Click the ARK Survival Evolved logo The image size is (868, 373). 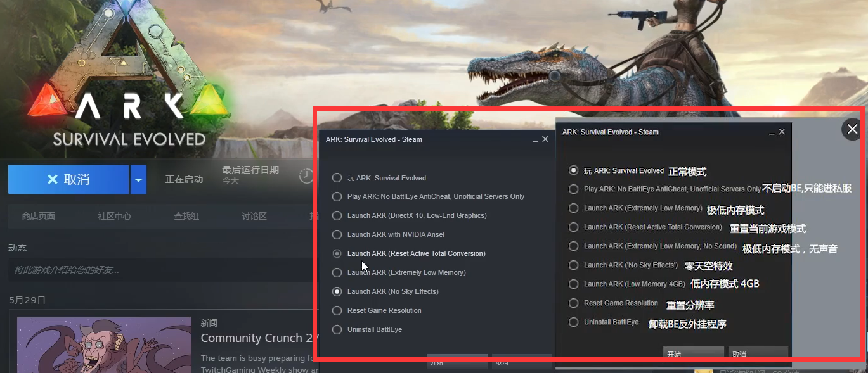[x=128, y=82]
